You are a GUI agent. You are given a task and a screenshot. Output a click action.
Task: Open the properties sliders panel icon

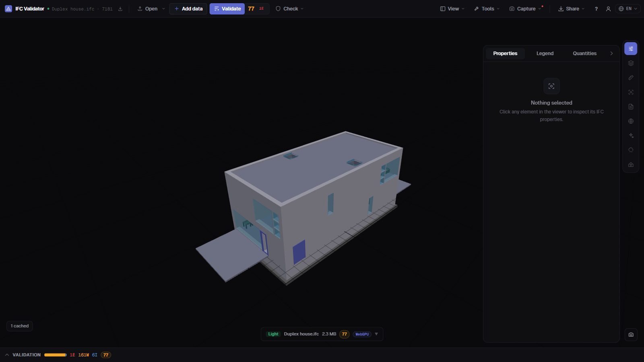coord(631,49)
